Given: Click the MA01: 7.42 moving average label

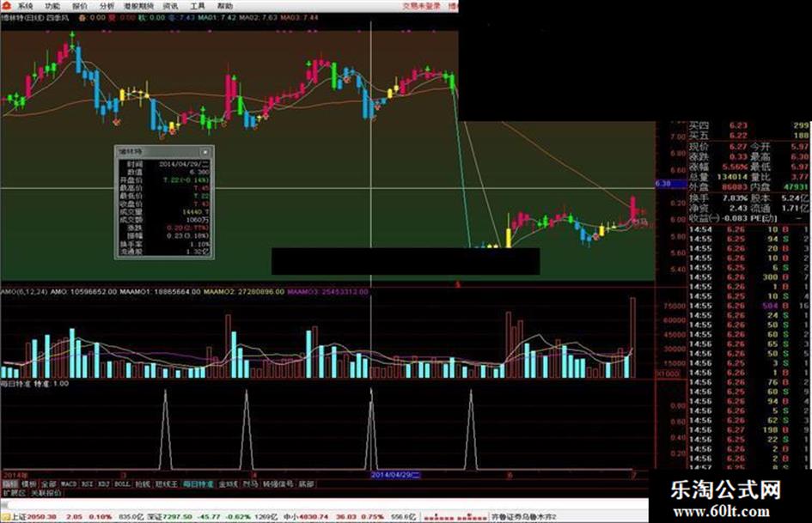Looking at the screenshot, I should pyautogui.click(x=217, y=18).
